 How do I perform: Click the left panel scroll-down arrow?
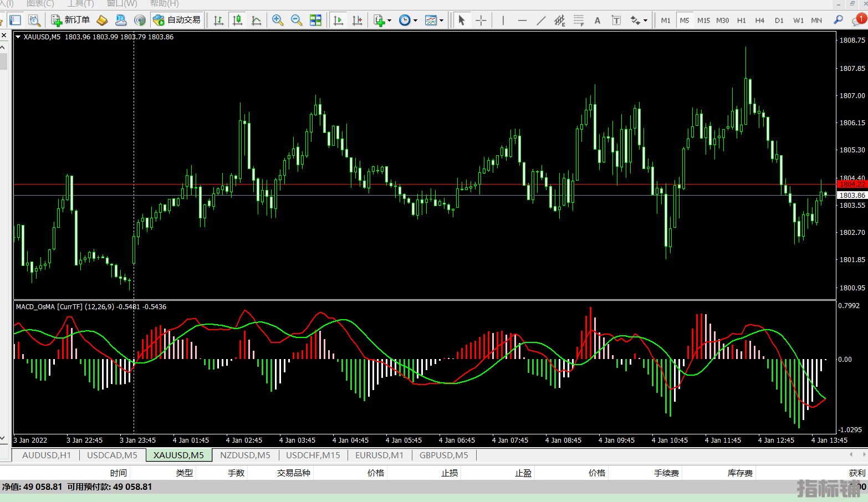[3, 438]
